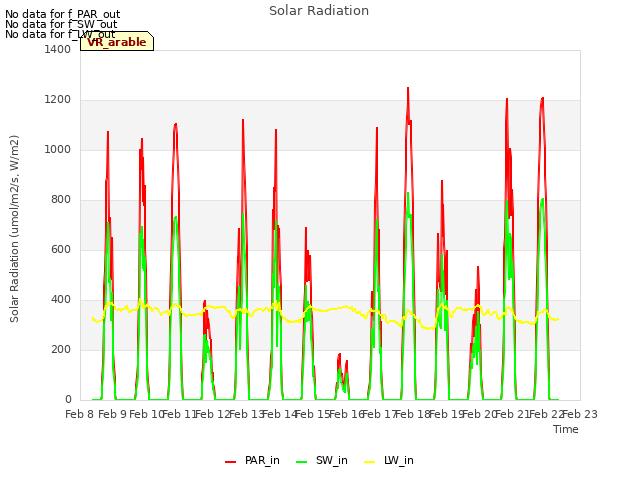640x480 pixels.
Task: Click the 'No data for f_PAR_out' message
Action: pos(62,14)
